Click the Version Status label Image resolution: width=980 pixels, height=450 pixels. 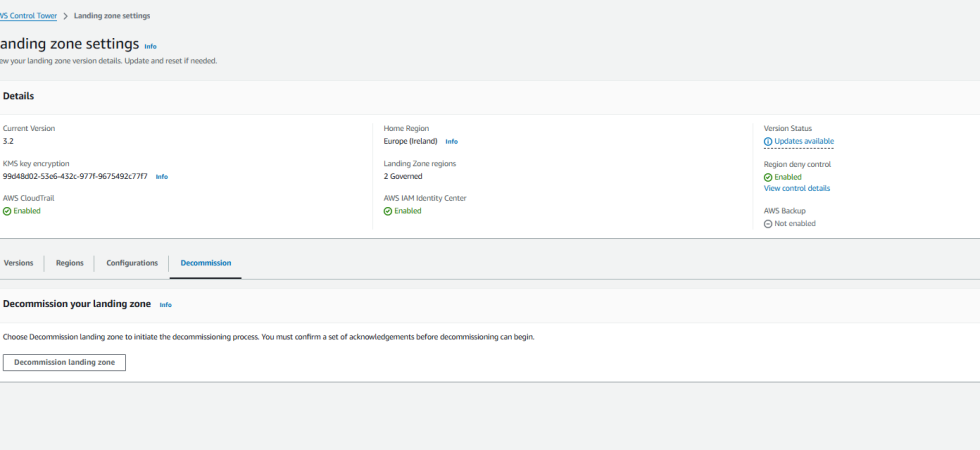coord(788,128)
